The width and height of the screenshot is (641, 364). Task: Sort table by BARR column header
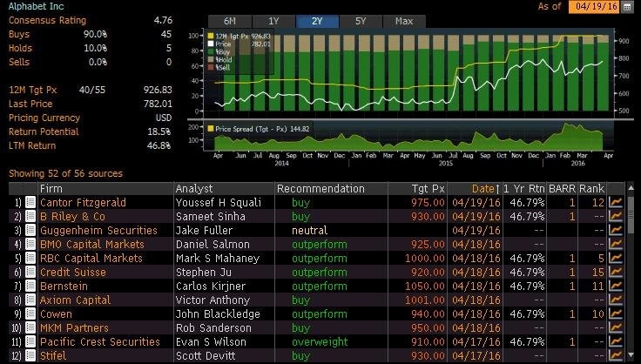pyautogui.click(x=562, y=189)
